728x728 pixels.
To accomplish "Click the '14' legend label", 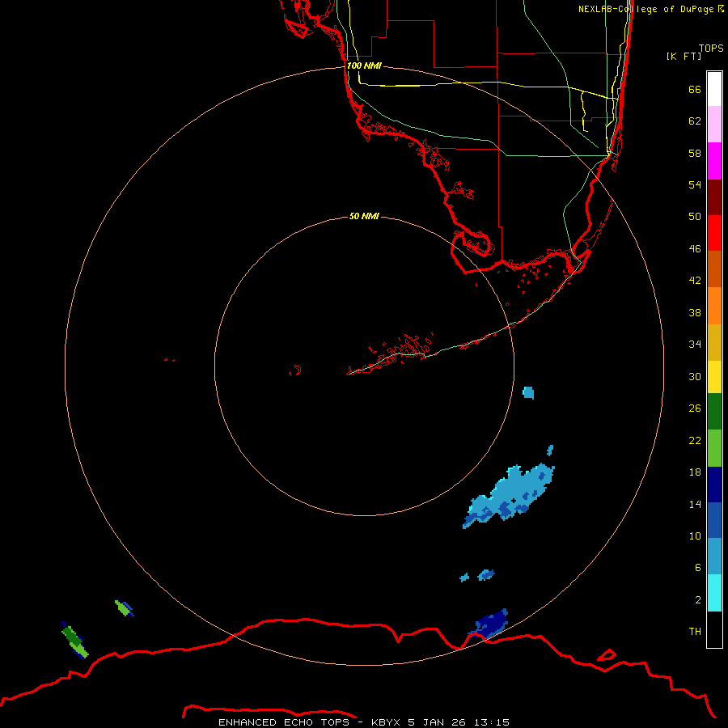I will tap(695, 504).
